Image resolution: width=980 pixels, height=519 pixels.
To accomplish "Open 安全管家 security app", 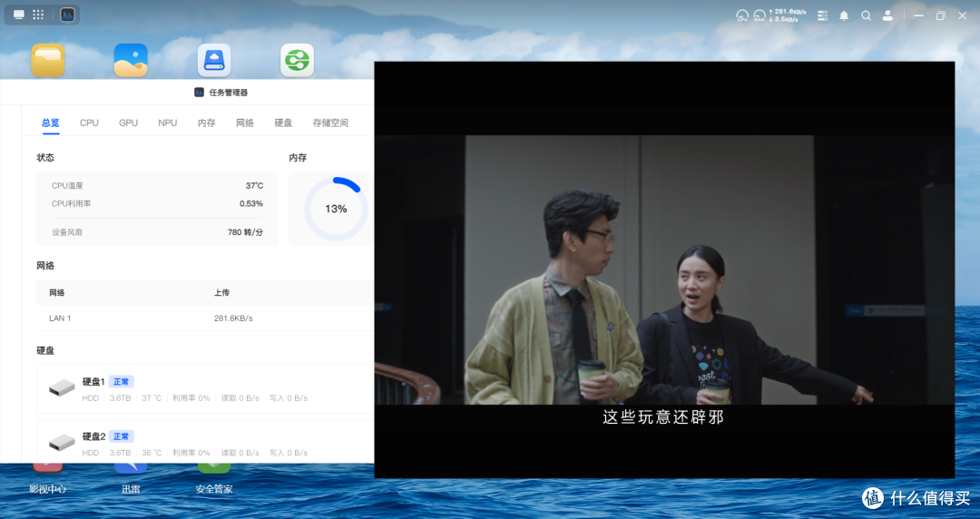I will 214,489.
